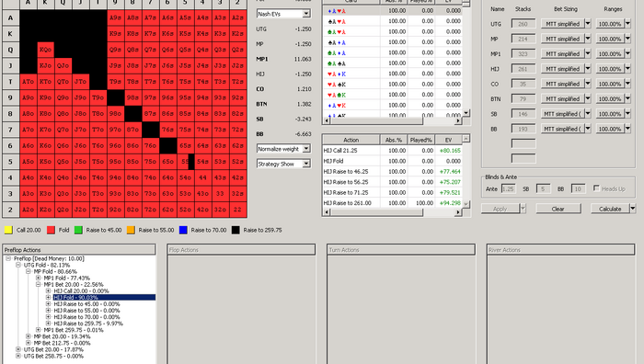
Task: Click the Apply button
Action: (500, 209)
